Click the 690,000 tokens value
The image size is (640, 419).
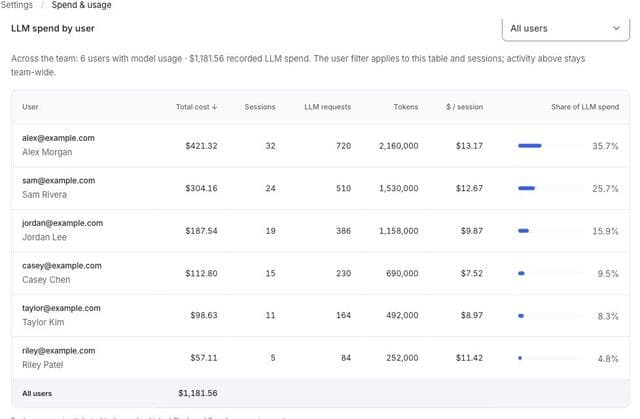[402, 273]
